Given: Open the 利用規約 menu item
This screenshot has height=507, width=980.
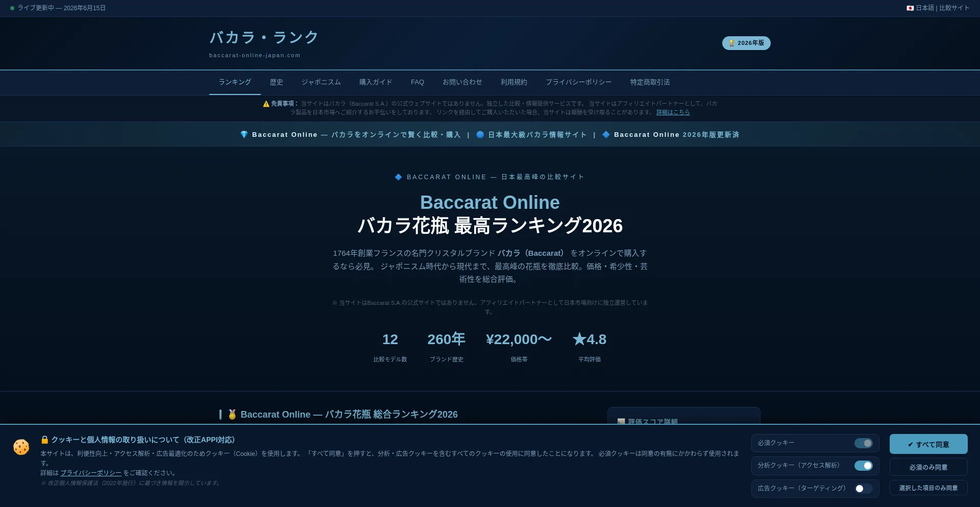Looking at the screenshot, I should [514, 82].
